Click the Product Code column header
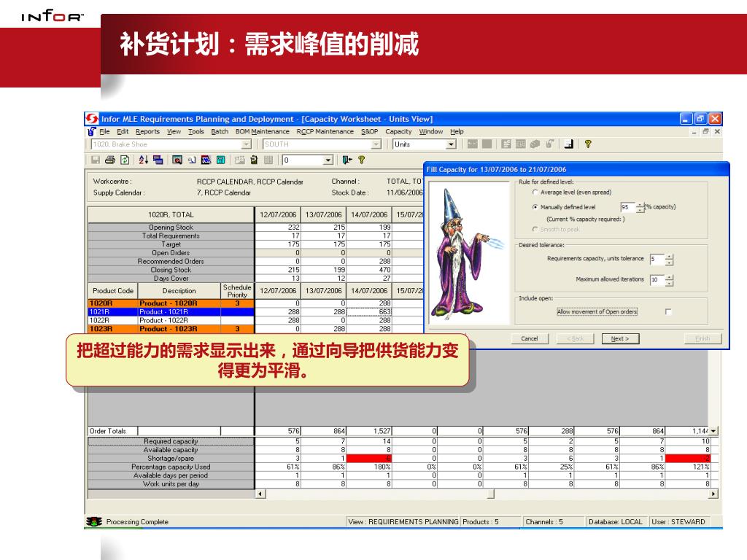The image size is (747, 560). (x=113, y=291)
